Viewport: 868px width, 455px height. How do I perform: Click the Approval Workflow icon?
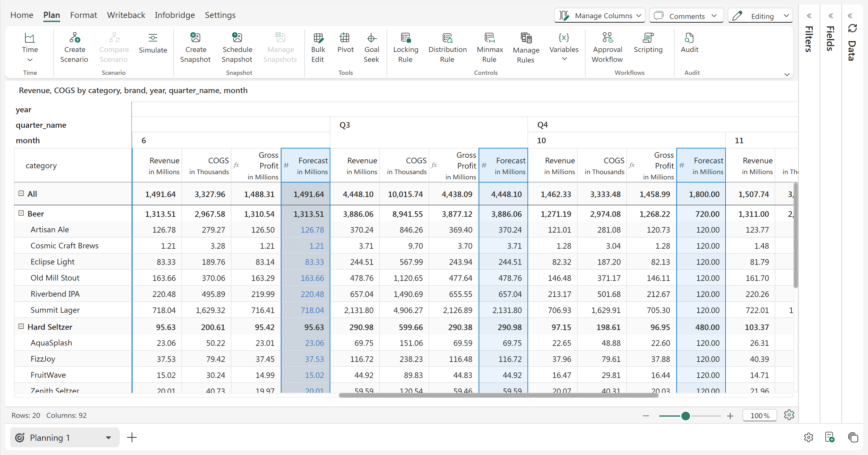coord(607,38)
